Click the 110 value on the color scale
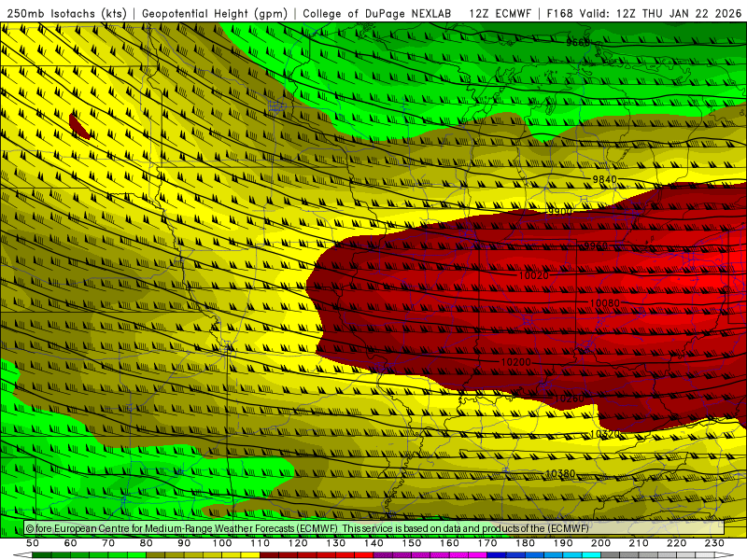The height and width of the screenshot is (560, 747). [x=261, y=543]
